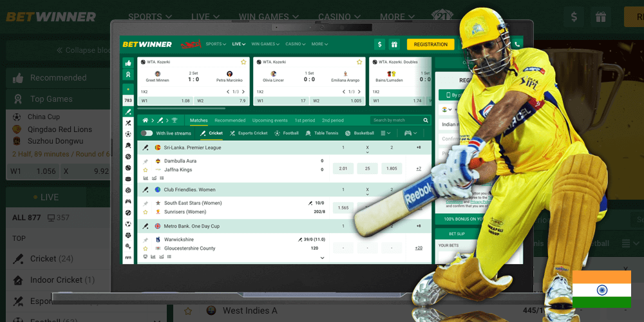Click the BETWINNER logo on the laptop screen
644x322 pixels.
click(x=147, y=44)
